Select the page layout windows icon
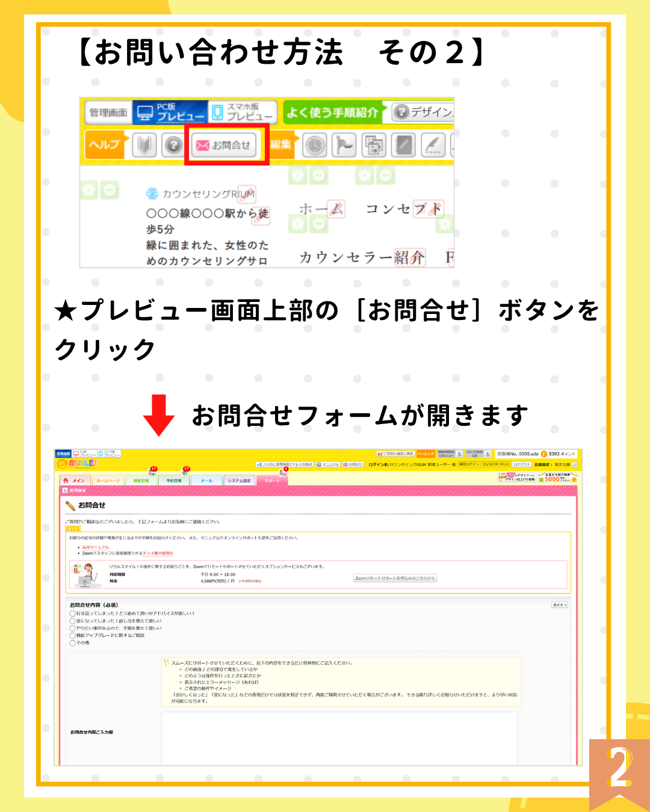This screenshot has width=650, height=812. tap(373, 145)
